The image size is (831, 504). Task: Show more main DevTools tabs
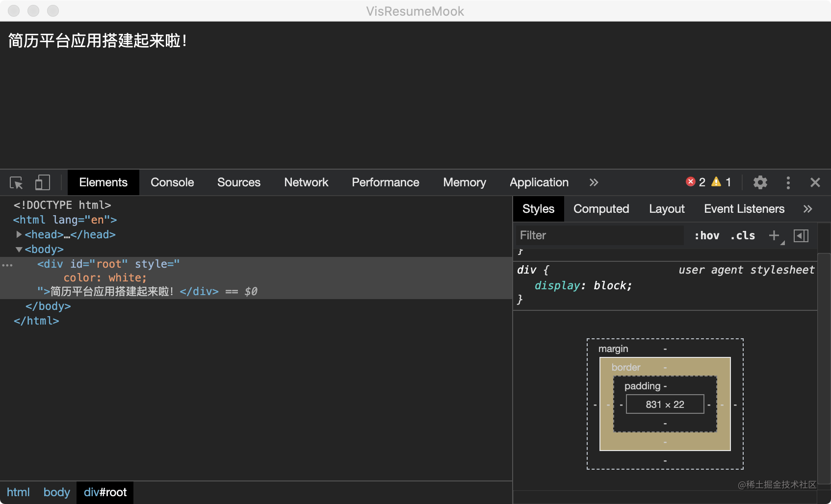point(594,182)
